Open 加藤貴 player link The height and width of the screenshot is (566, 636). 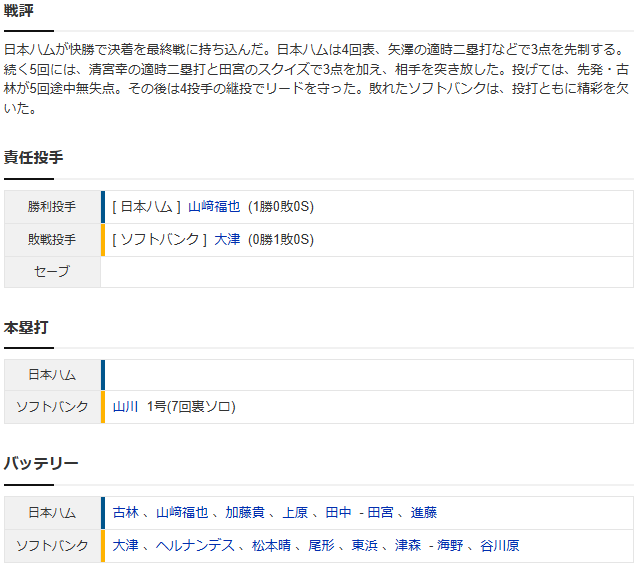tap(245, 512)
